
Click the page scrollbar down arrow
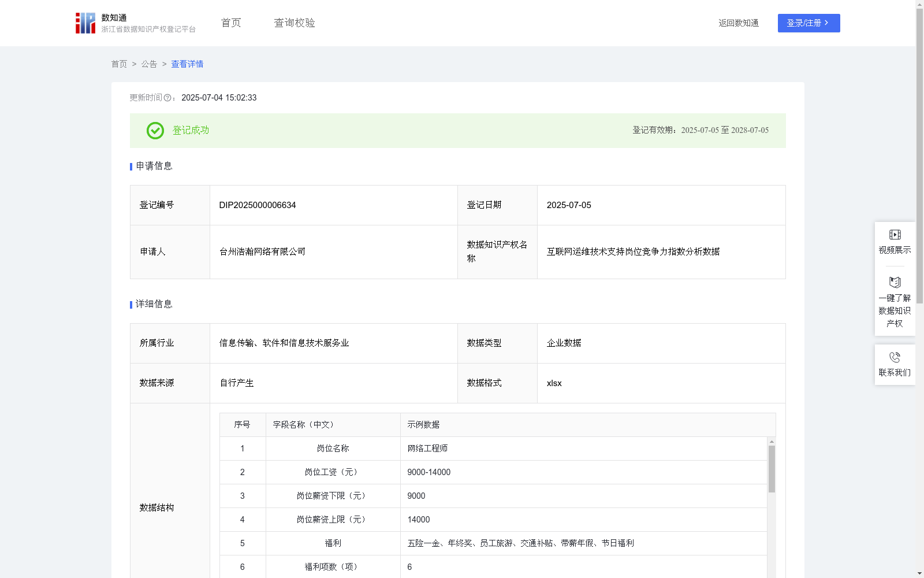click(919, 573)
